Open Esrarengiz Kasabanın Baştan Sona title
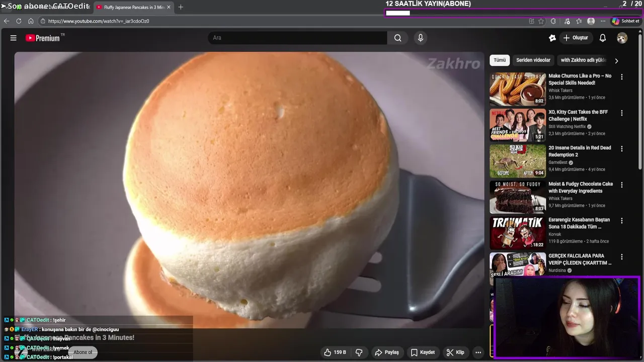This screenshot has width=644, height=362. (x=579, y=223)
